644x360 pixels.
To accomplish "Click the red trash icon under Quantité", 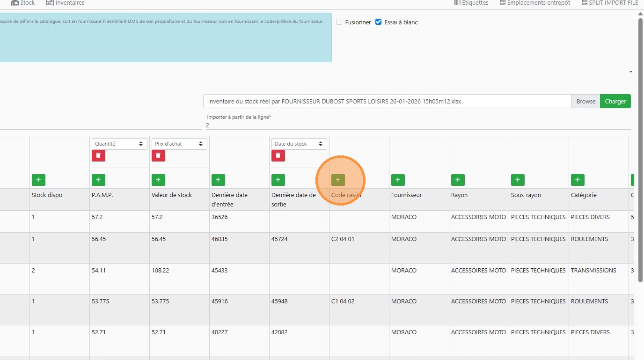I will pyautogui.click(x=98, y=155).
